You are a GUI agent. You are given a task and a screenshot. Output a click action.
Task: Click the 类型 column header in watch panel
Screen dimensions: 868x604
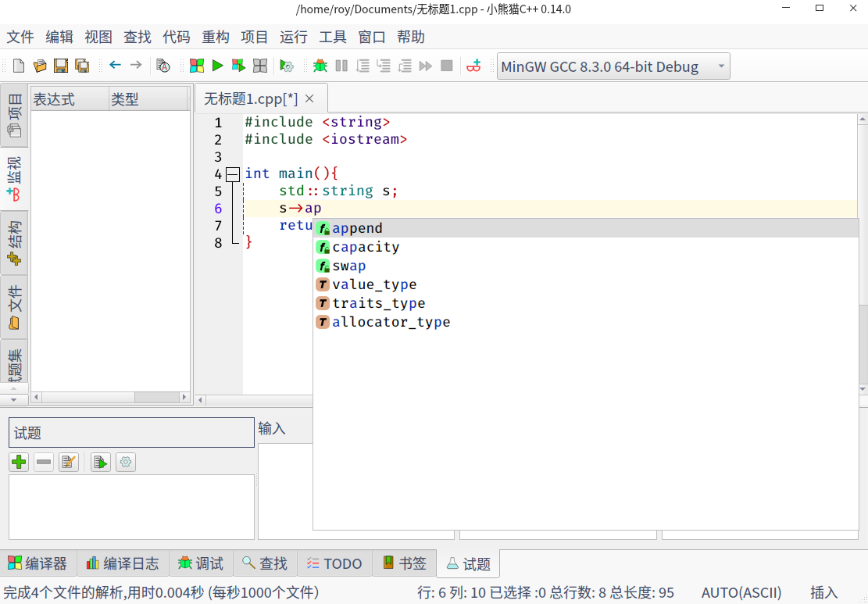pos(148,99)
